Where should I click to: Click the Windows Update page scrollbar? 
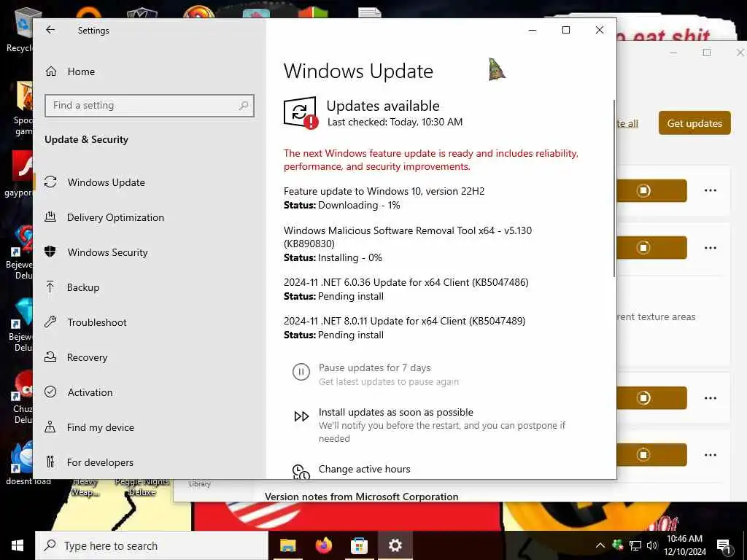pos(614,188)
